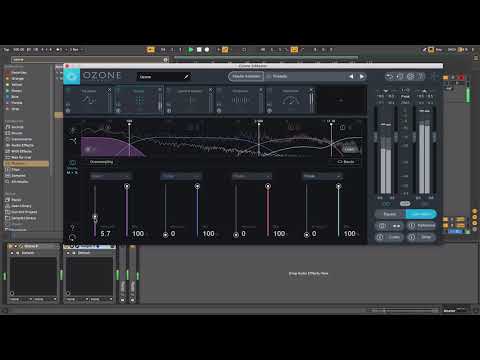Viewport: 480px width, 360px height.
Task: Click band 1 amount value 5.7
Action: 105,234
